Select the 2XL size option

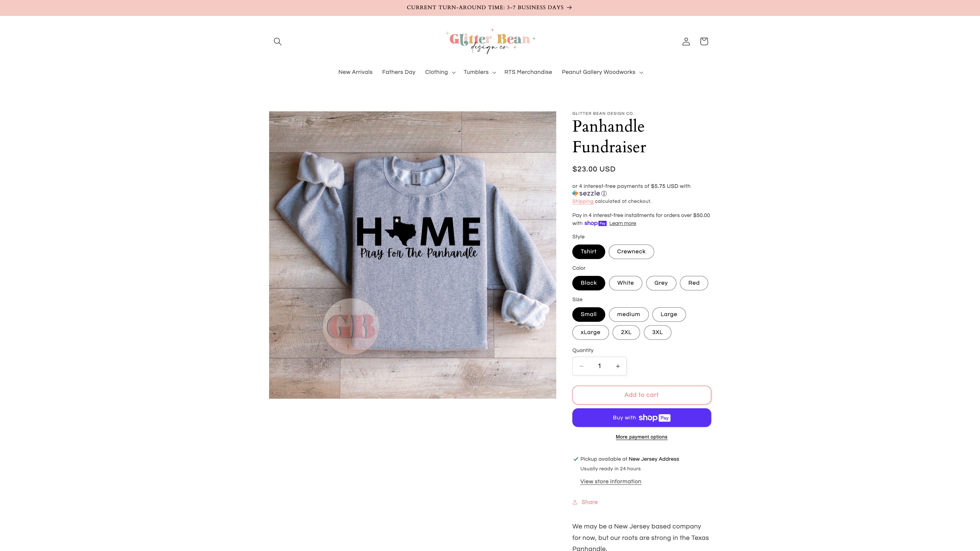tap(626, 332)
